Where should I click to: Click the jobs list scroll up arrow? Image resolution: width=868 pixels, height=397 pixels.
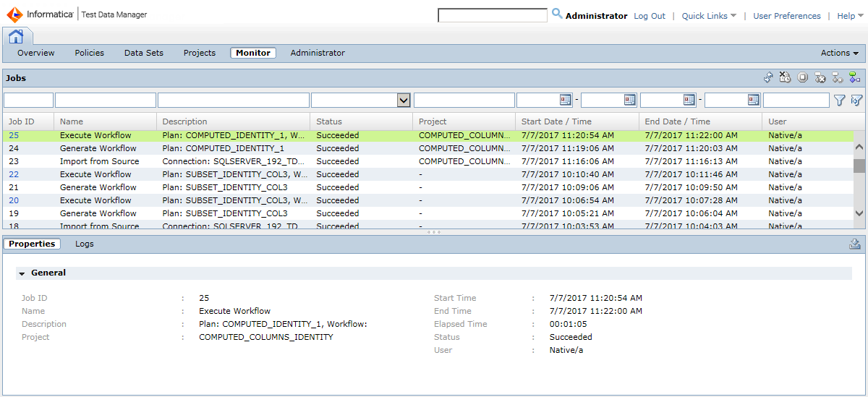859,147
